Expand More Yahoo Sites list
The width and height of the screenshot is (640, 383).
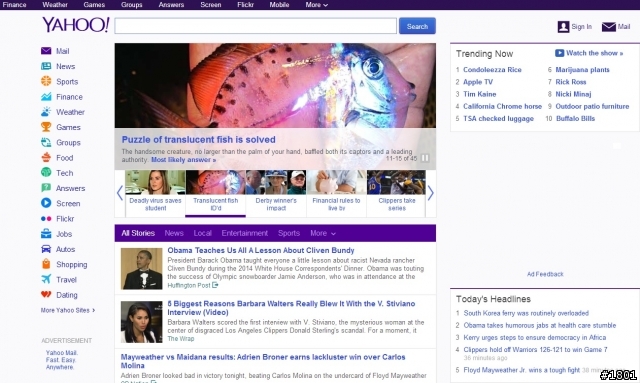point(68,310)
